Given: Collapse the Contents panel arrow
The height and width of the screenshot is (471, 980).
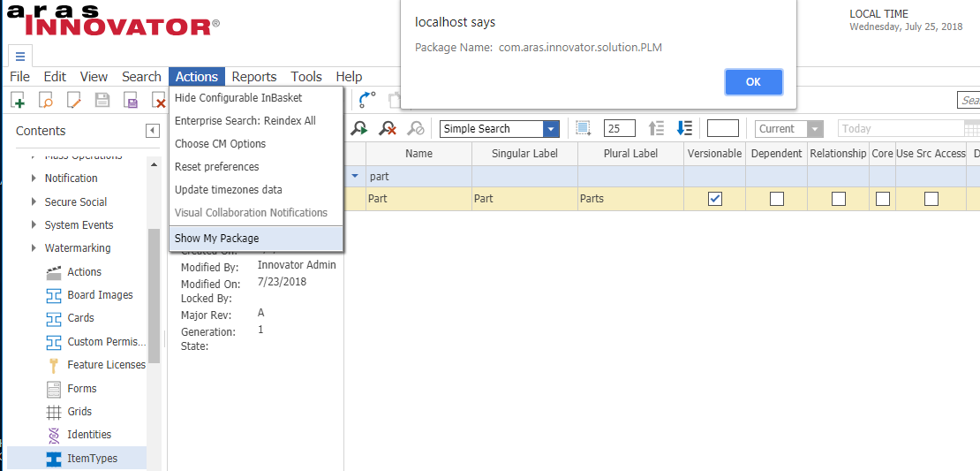Looking at the screenshot, I should (x=153, y=131).
